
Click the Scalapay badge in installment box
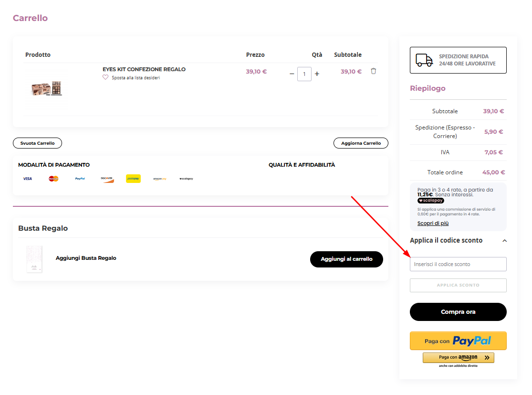point(430,201)
